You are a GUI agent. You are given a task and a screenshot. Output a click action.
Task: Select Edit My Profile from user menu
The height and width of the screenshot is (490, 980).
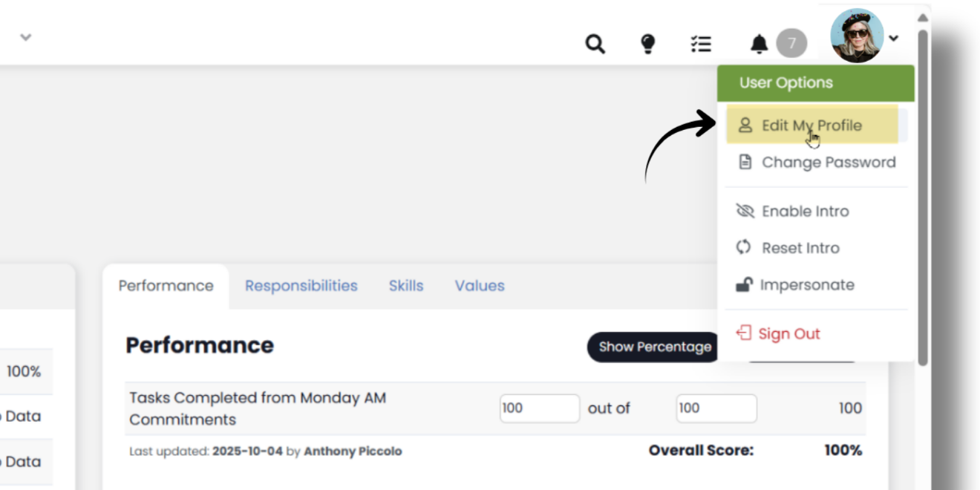pyautogui.click(x=811, y=125)
